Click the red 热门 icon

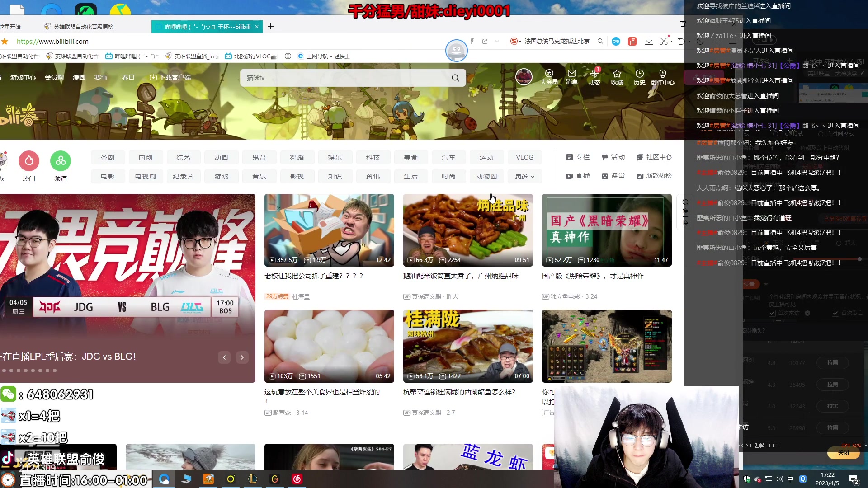point(29,161)
